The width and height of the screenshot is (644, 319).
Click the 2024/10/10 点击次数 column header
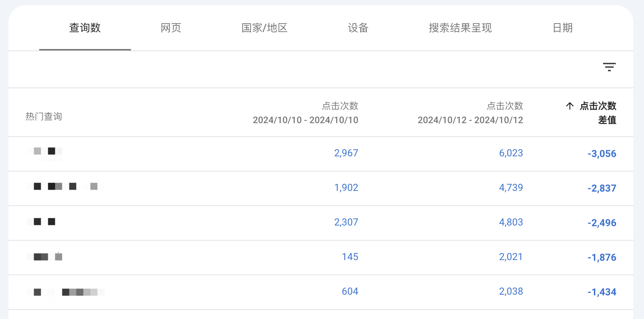pyautogui.click(x=305, y=113)
